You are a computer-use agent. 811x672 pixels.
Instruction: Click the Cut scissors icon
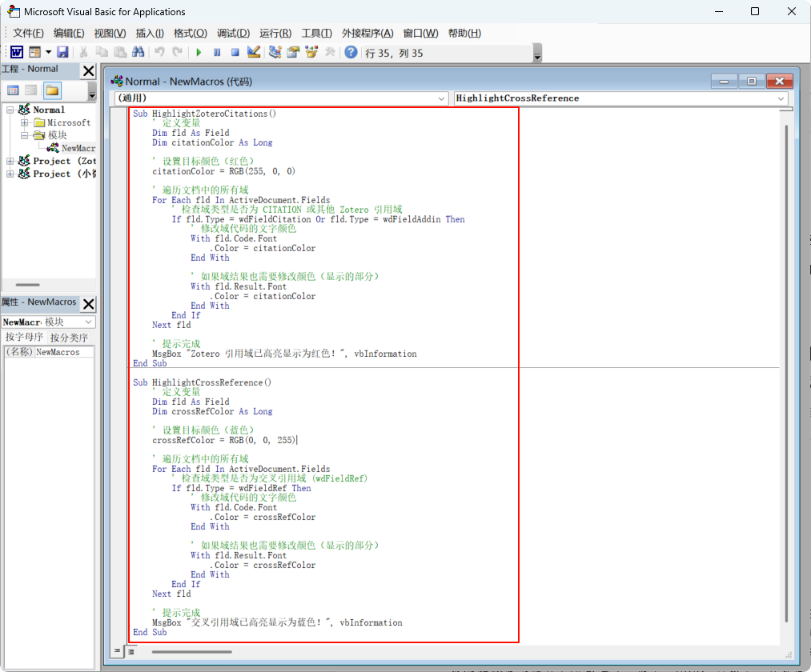tap(83, 52)
